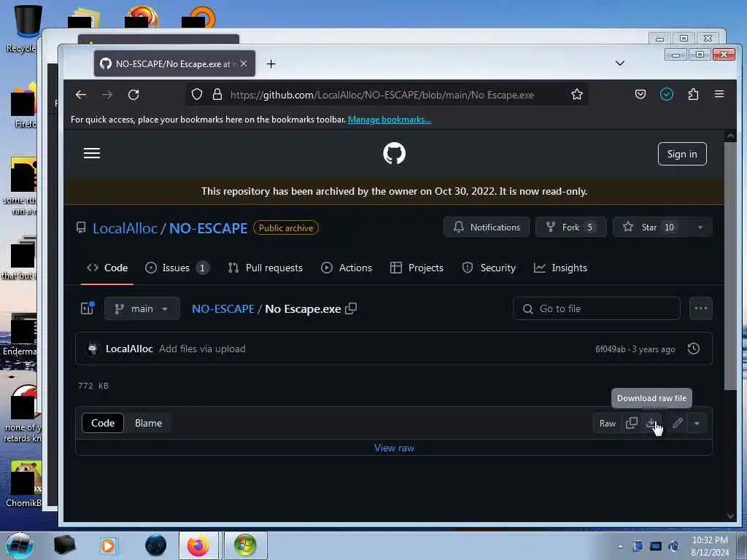
Task: View file history with the clock icon
Action: pyautogui.click(x=694, y=349)
